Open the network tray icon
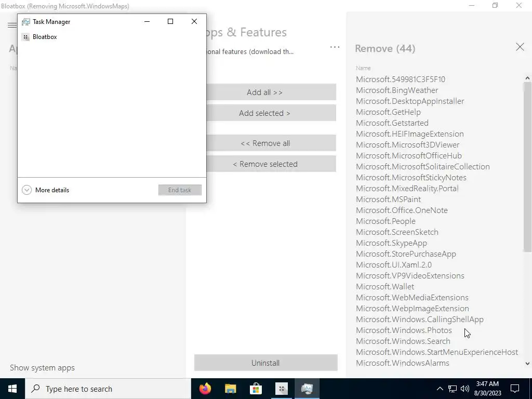 [x=453, y=389]
